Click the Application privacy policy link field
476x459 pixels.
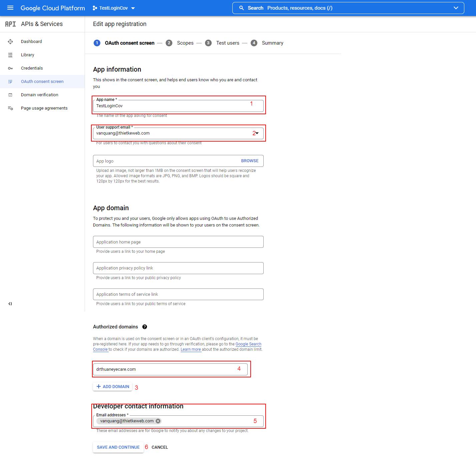pyautogui.click(x=178, y=268)
